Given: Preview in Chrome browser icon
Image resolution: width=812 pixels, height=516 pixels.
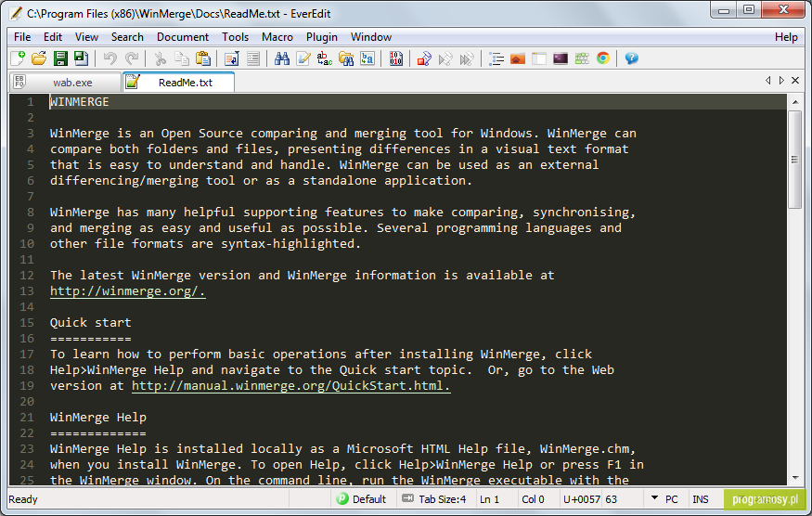Looking at the screenshot, I should click(603, 58).
